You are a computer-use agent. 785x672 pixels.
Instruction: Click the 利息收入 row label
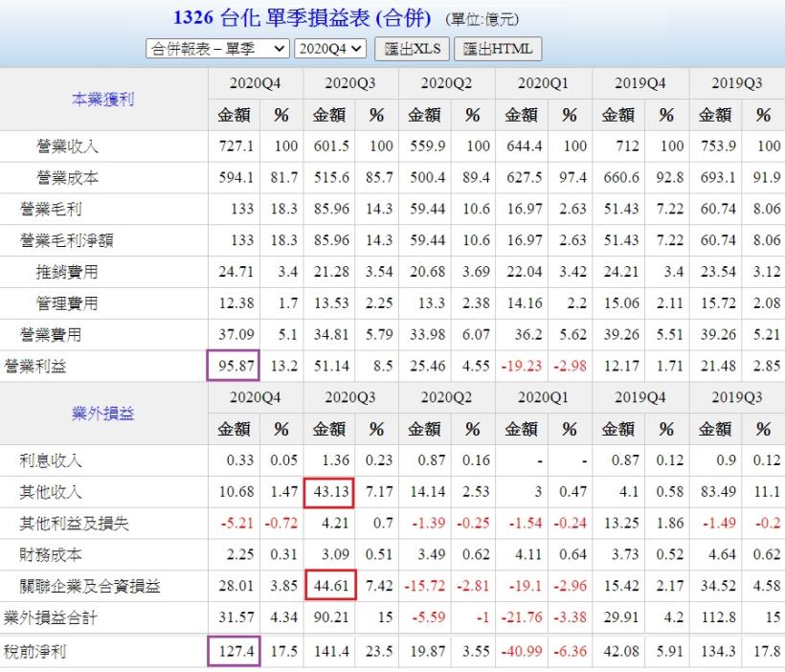coord(51,460)
